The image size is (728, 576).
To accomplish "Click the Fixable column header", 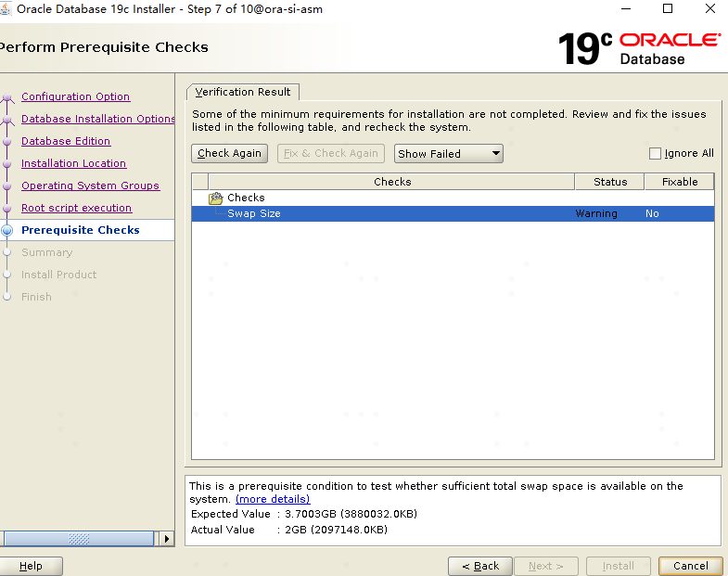I will (x=680, y=182).
